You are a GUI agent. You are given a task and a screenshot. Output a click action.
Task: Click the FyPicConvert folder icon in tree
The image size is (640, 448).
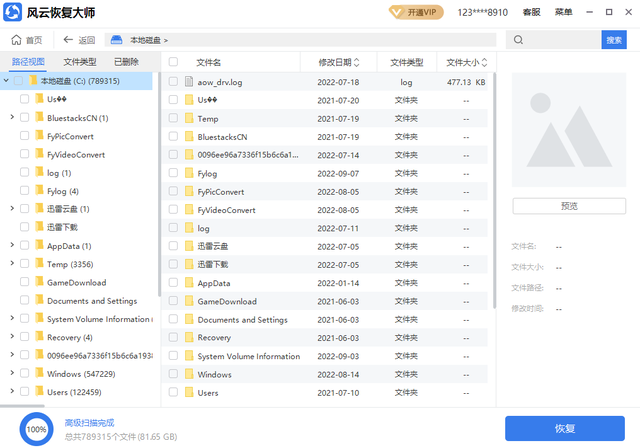click(x=39, y=135)
